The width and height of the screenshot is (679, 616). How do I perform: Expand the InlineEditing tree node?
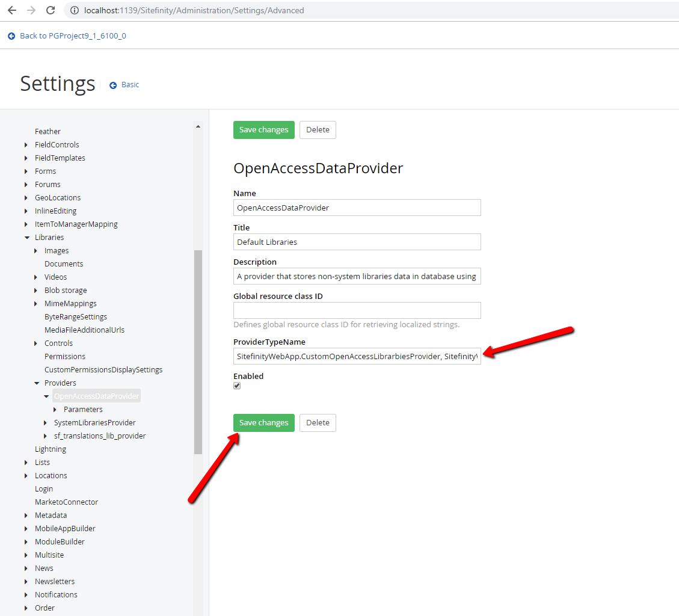point(26,211)
